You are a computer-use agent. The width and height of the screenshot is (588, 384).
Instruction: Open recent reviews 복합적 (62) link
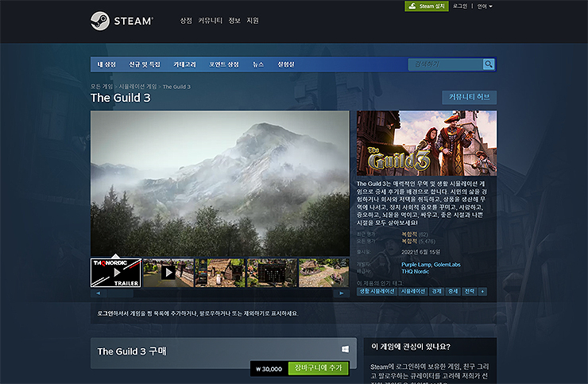click(x=414, y=235)
